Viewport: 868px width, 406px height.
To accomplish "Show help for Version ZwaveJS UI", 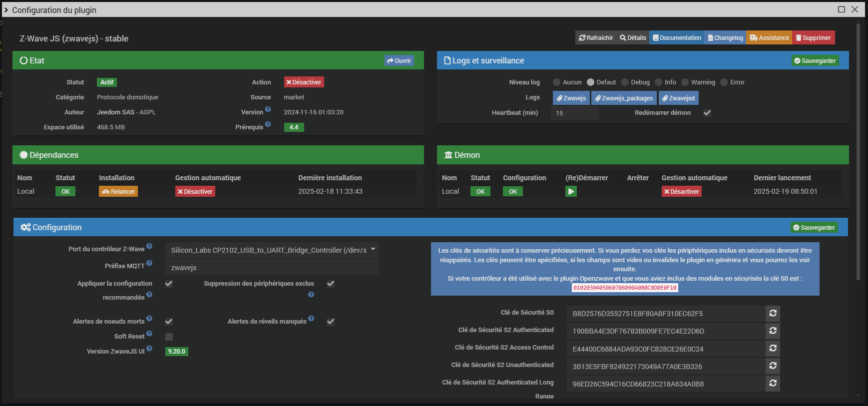I will point(149,349).
